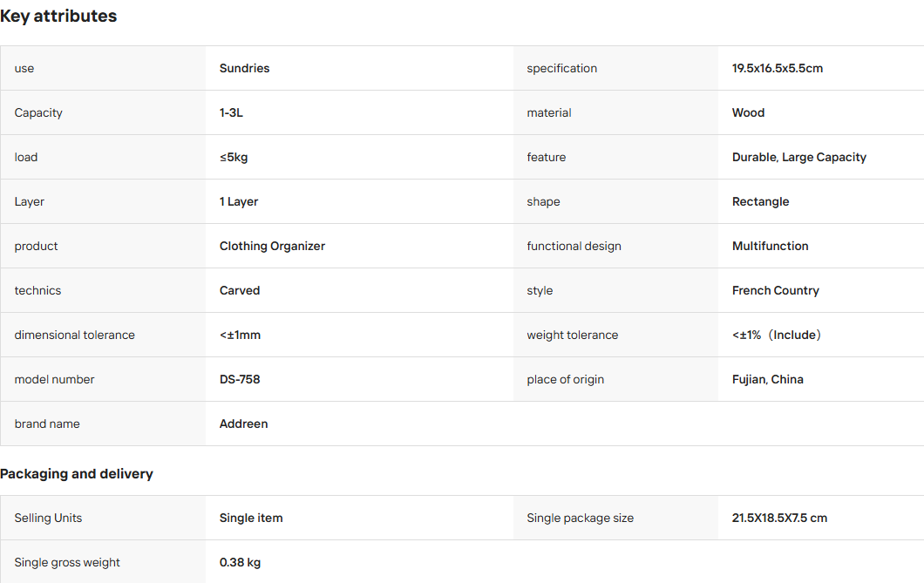Image resolution: width=924 pixels, height=583 pixels.
Task: Select the ≤5kg load value
Action: pos(234,157)
